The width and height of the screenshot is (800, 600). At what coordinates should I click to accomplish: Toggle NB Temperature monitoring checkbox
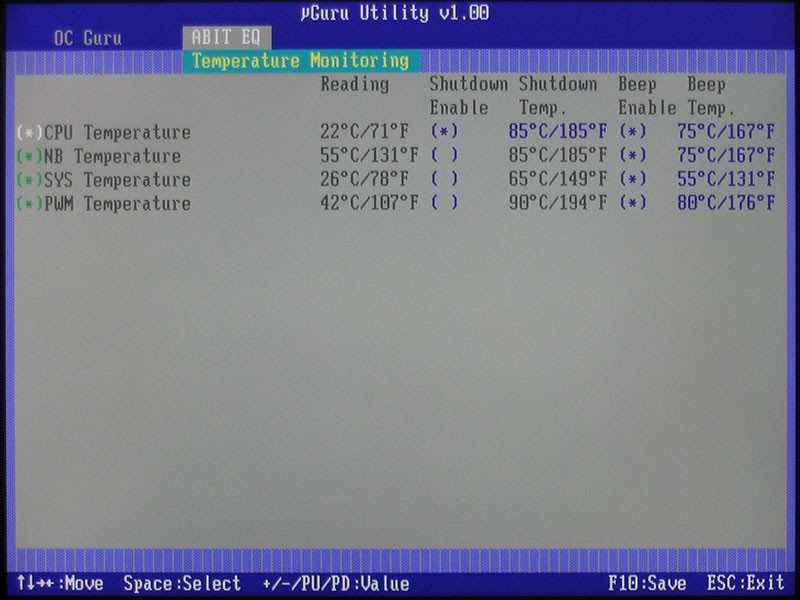coord(29,156)
